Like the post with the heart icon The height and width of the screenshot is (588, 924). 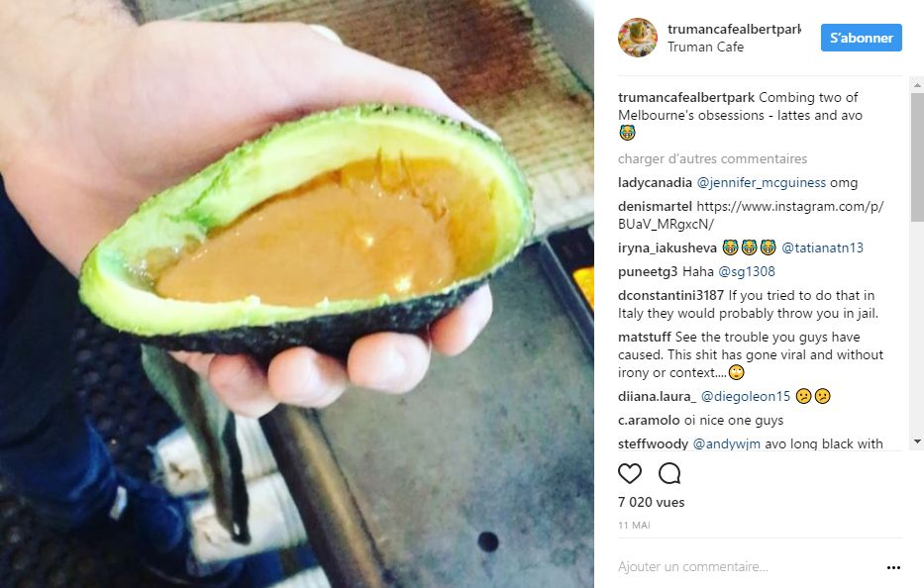[629, 473]
